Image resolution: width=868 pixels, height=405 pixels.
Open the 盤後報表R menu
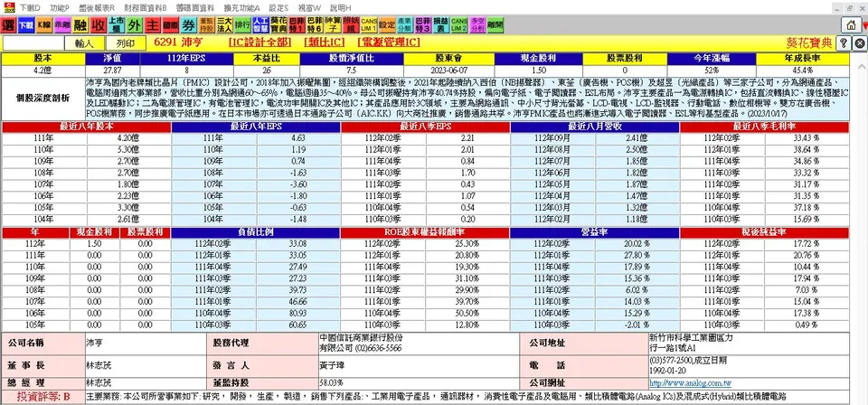point(97,8)
